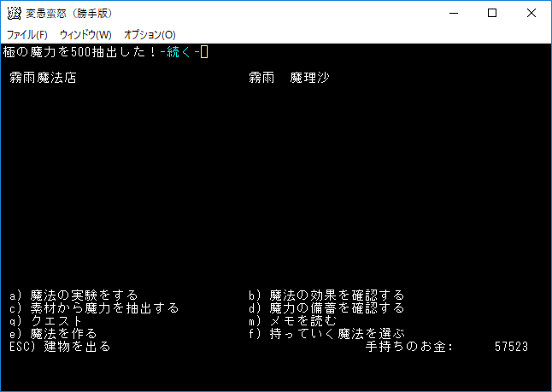Click the application icon in title bar
The width and height of the screenshot is (552, 392).
point(14,14)
